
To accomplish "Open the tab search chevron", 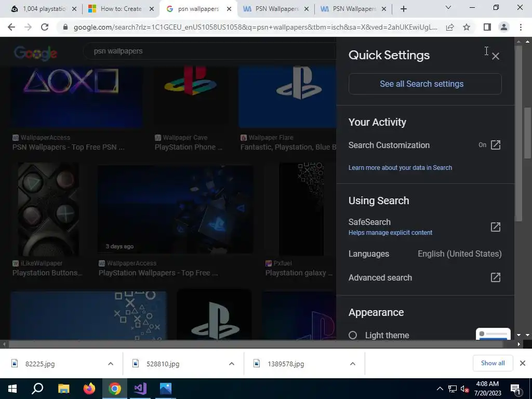I will coord(448,7).
